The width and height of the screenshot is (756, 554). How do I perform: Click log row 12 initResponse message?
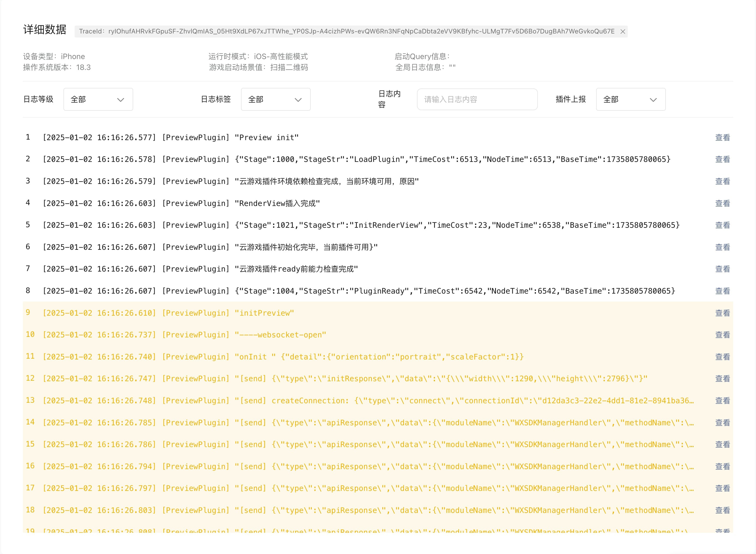(441, 378)
